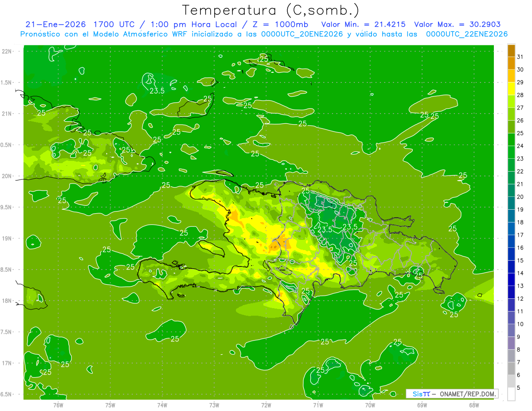Click the colorbar legend value "28"
532x411 pixels.
[x=520, y=95]
